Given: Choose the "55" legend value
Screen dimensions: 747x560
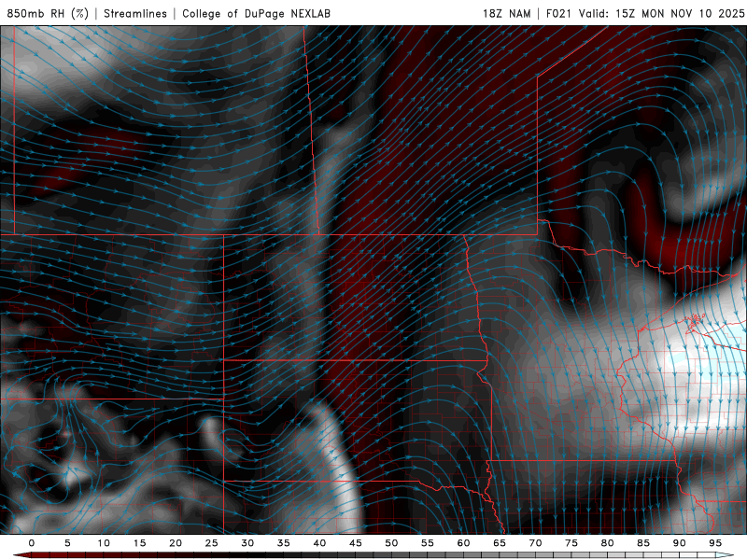Looking at the screenshot, I should pyautogui.click(x=428, y=543).
